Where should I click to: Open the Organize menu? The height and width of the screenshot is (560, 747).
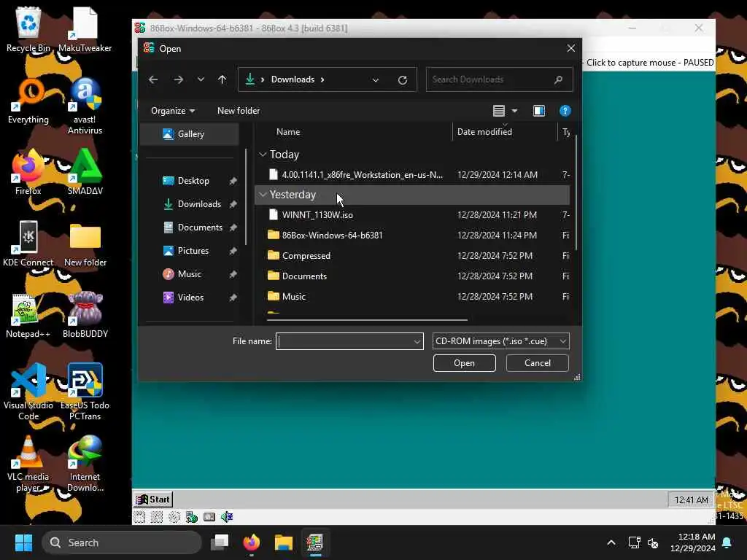172,111
